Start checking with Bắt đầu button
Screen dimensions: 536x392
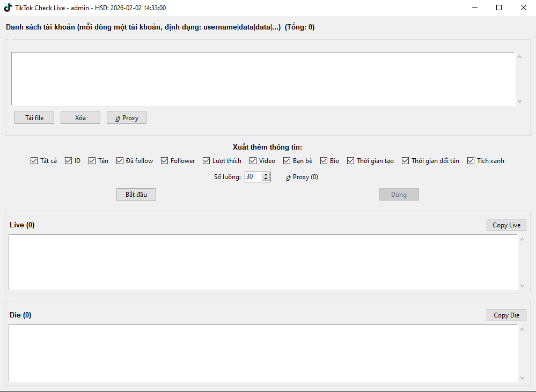136,195
